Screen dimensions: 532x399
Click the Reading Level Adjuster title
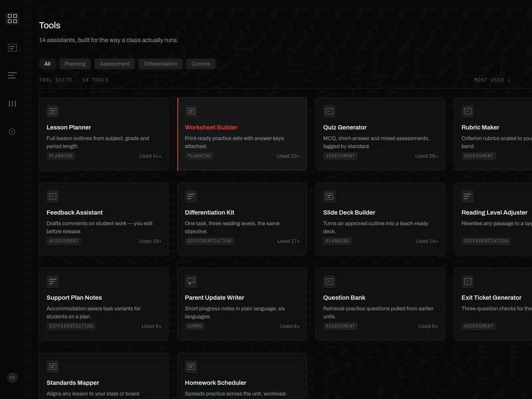click(494, 212)
